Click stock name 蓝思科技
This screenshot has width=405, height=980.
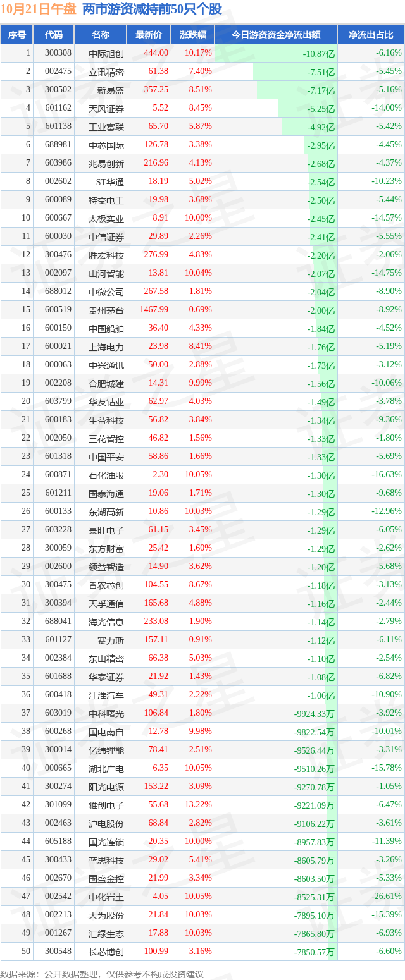[106, 860]
